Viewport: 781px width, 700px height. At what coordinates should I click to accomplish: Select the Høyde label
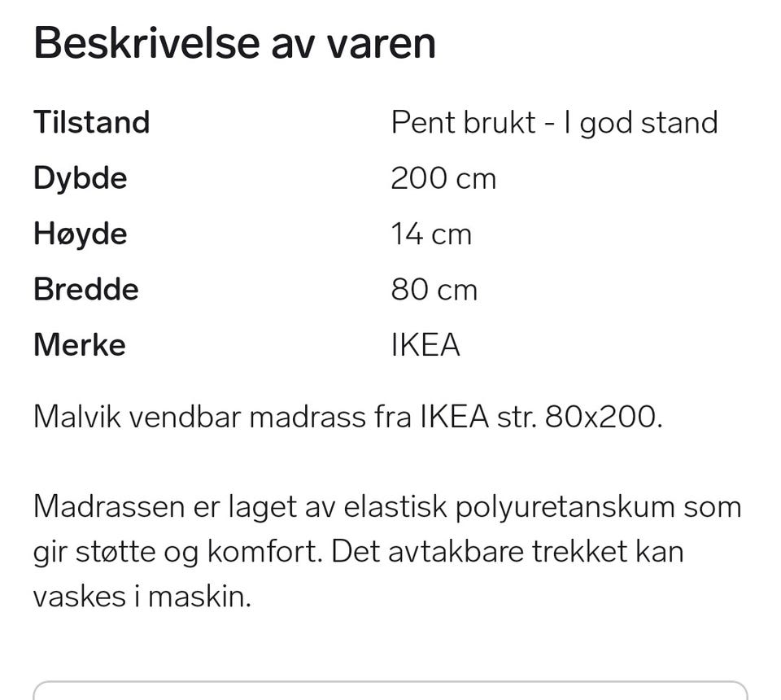click(x=80, y=234)
